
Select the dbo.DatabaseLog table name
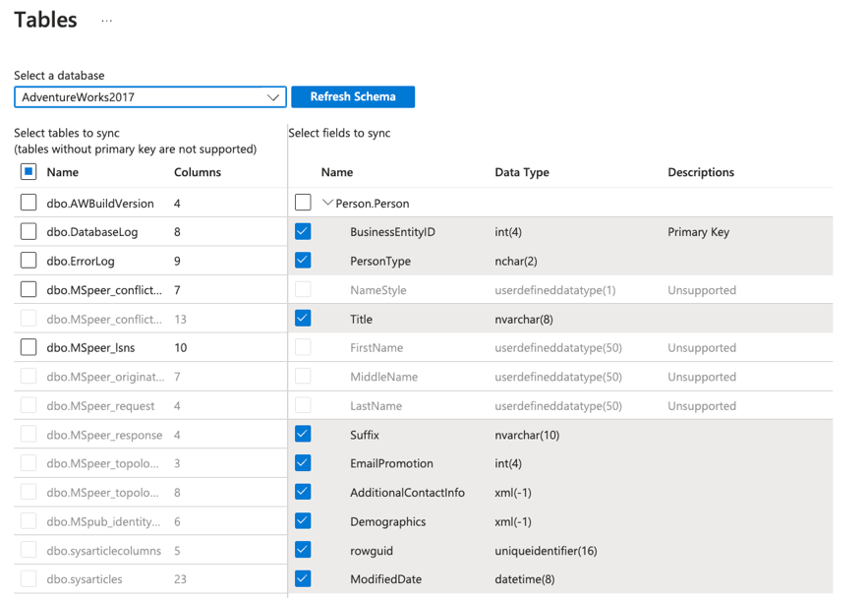pos(91,232)
